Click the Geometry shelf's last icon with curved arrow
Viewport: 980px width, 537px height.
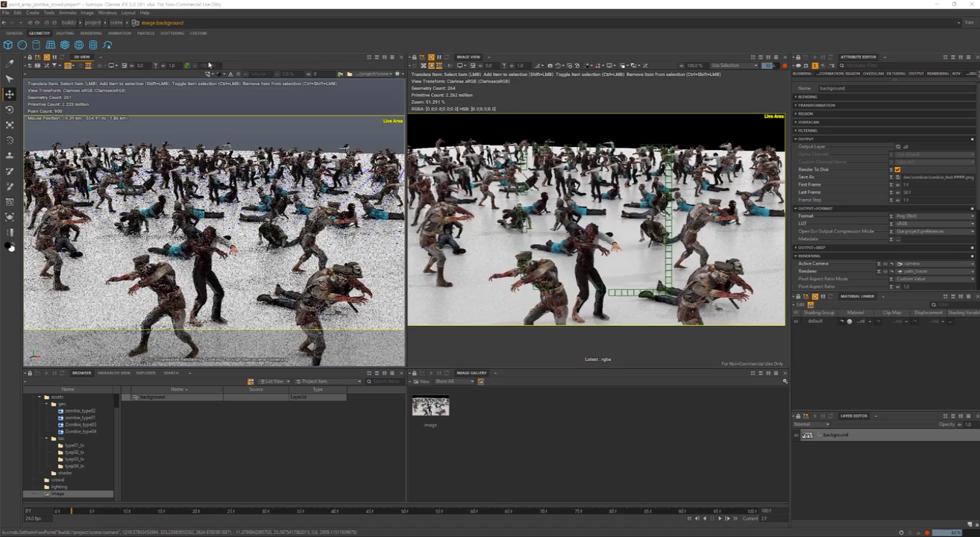coord(107,45)
